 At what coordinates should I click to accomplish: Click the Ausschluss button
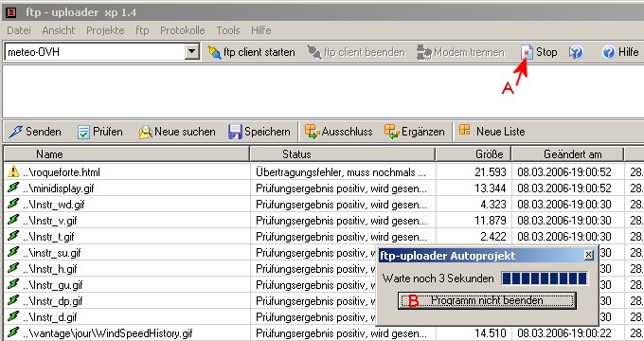[x=338, y=132]
